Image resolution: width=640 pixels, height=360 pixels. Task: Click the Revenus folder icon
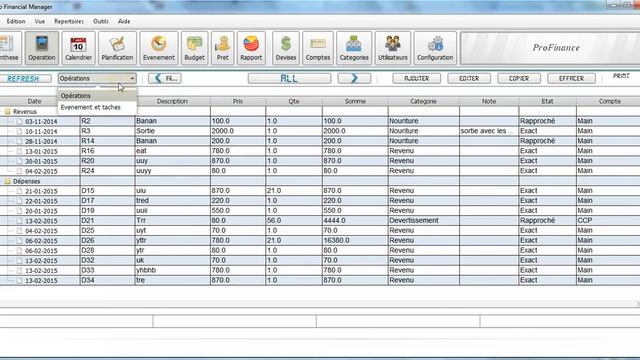click(7, 111)
